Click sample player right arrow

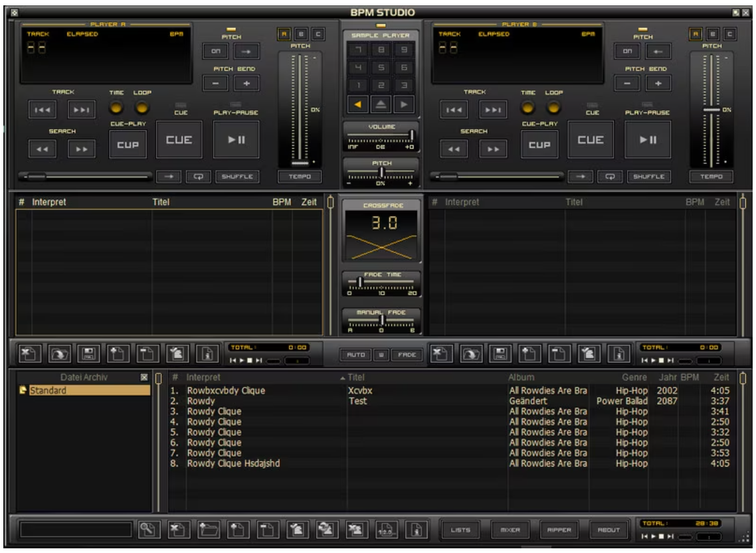click(x=404, y=104)
